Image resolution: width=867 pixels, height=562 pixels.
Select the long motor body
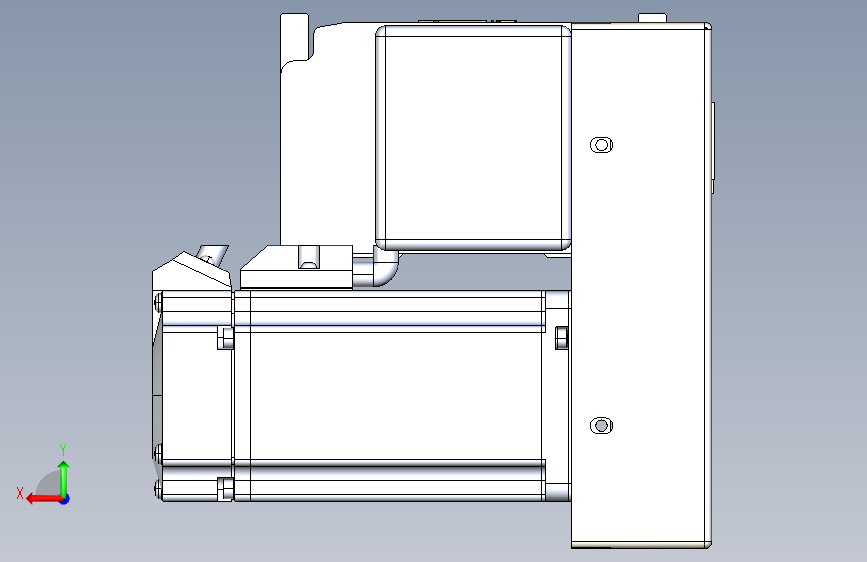tap(389, 396)
